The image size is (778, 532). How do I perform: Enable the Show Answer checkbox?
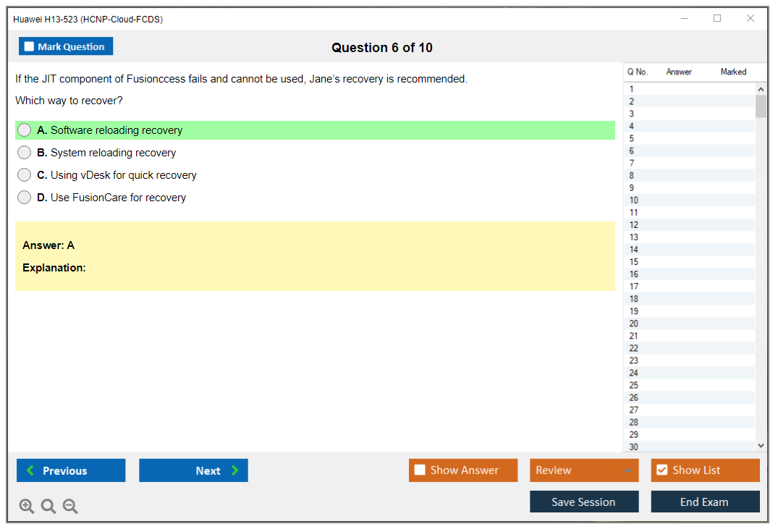coord(420,470)
